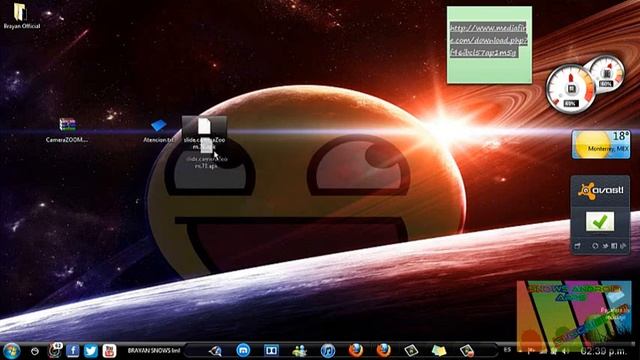This screenshot has width=640, height=360.
Task: Open the Monterrey weather gadget
Action: coord(601,144)
